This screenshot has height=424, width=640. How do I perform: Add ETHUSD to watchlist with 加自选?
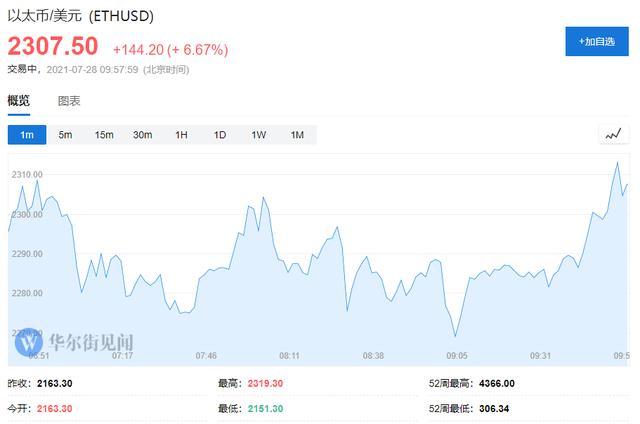[x=597, y=41]
